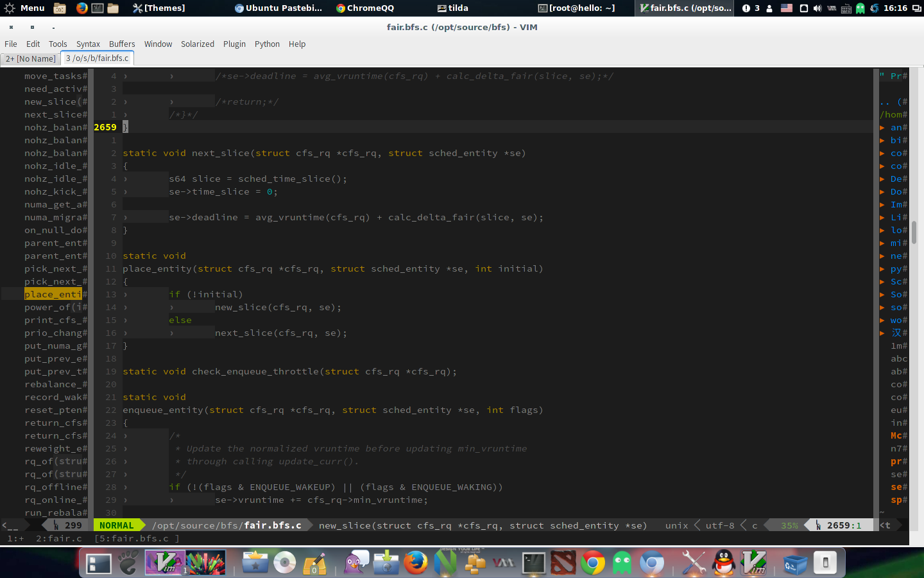
Task: Open the gVim icon in the dock
Action: click(754, 563)
